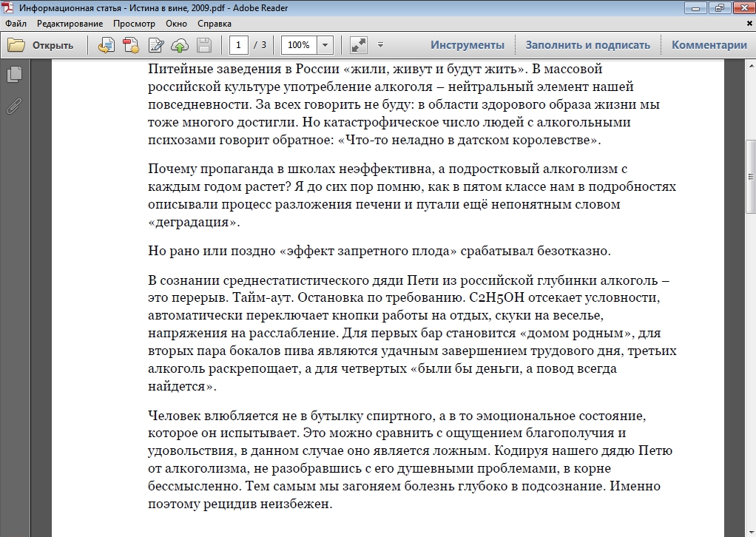
Task: Click the Открыть button label
Action: (x=53, y=45)
